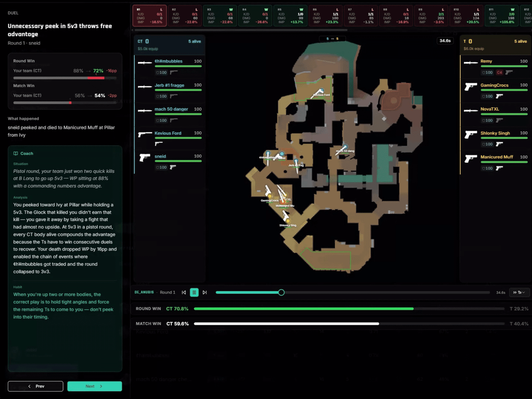Select Jerb #1 fragge player row

click(x=170, y=90)
